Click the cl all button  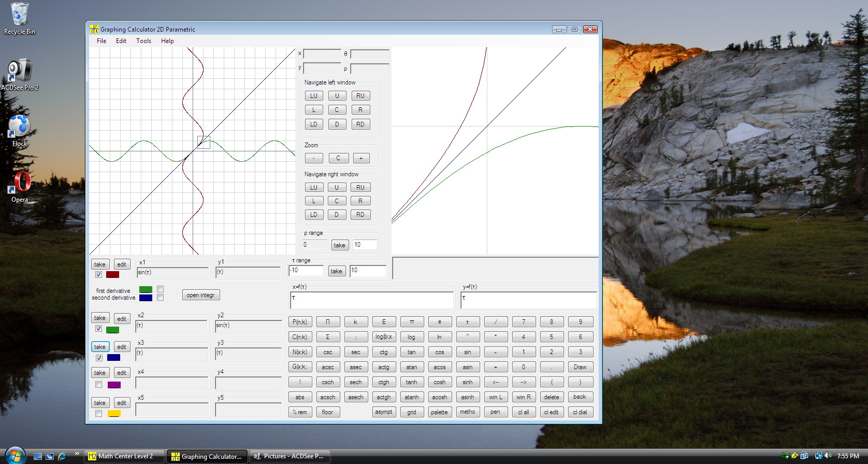pos(524,412)
